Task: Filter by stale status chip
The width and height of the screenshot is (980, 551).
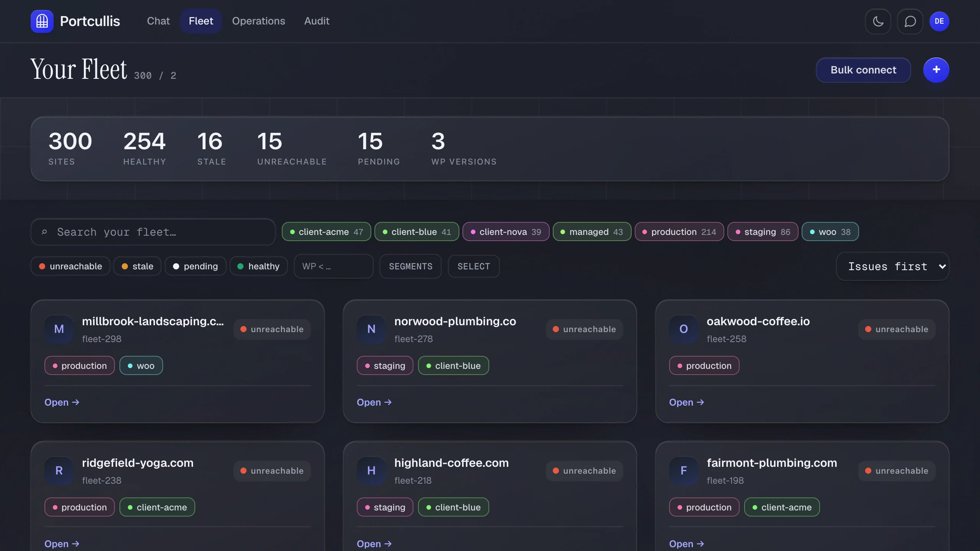Action: point(137,266)
